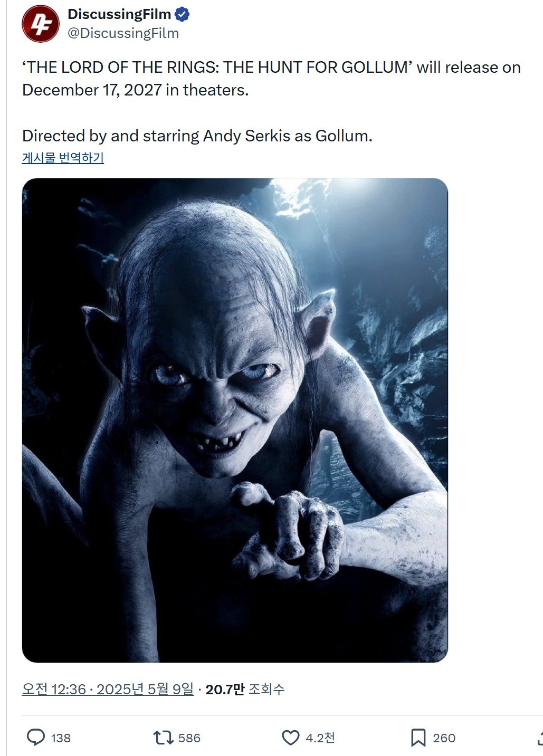Open the share icon at right edge

[x=539, y=737]
